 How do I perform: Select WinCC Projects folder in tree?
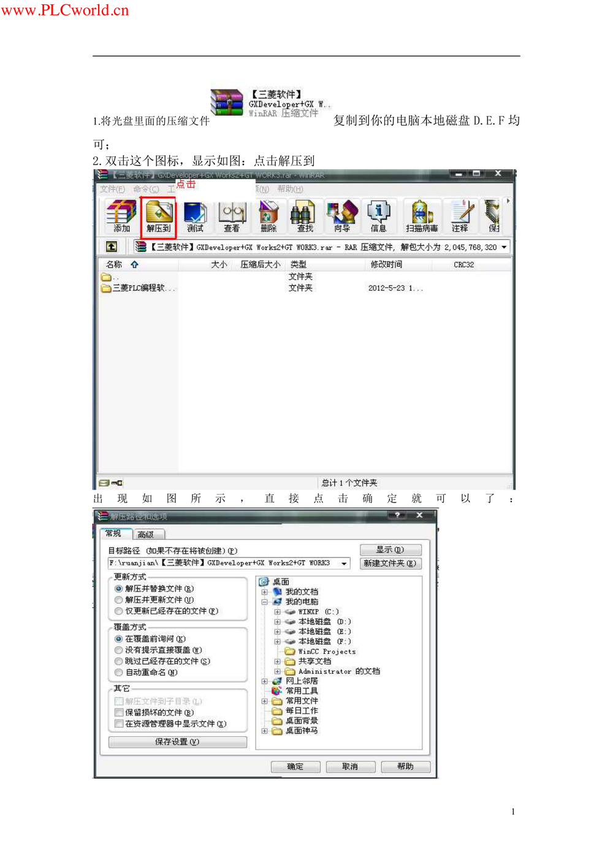point(326,651)
